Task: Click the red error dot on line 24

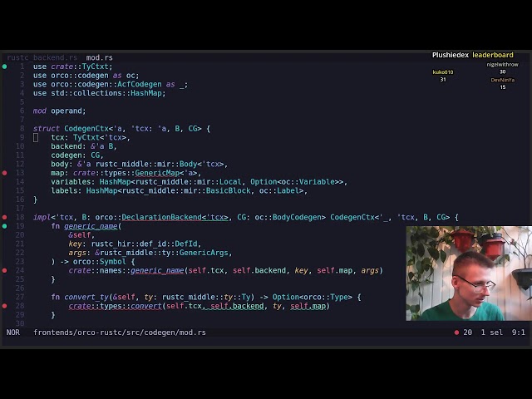Action: point(4,270)
